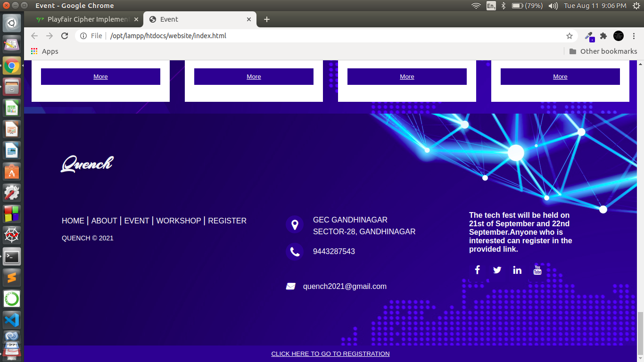
Task: Close the Event tab
Action: coord(249,19)
